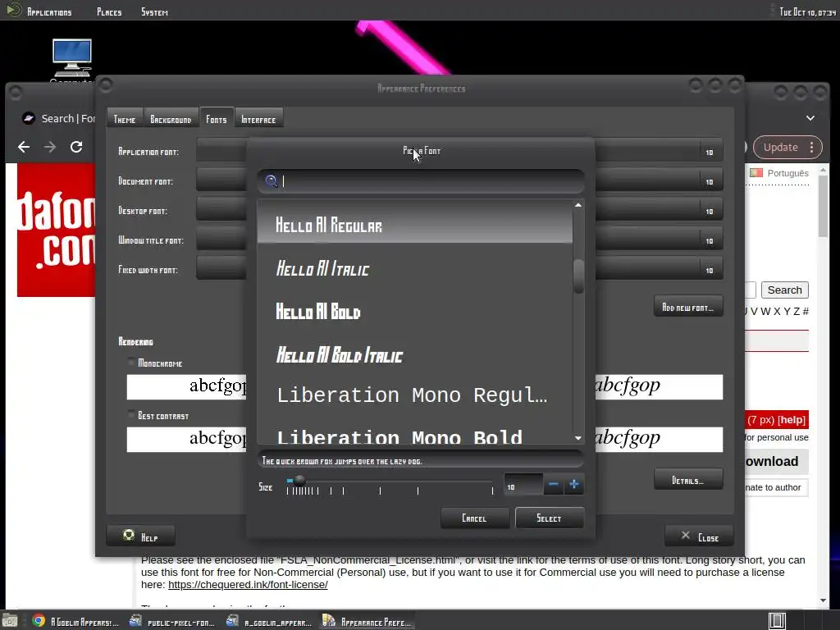The width and height of the screenshot is (840, 630).
Task: Open browser tab list chevron
Action: click(x=810, y=118)
